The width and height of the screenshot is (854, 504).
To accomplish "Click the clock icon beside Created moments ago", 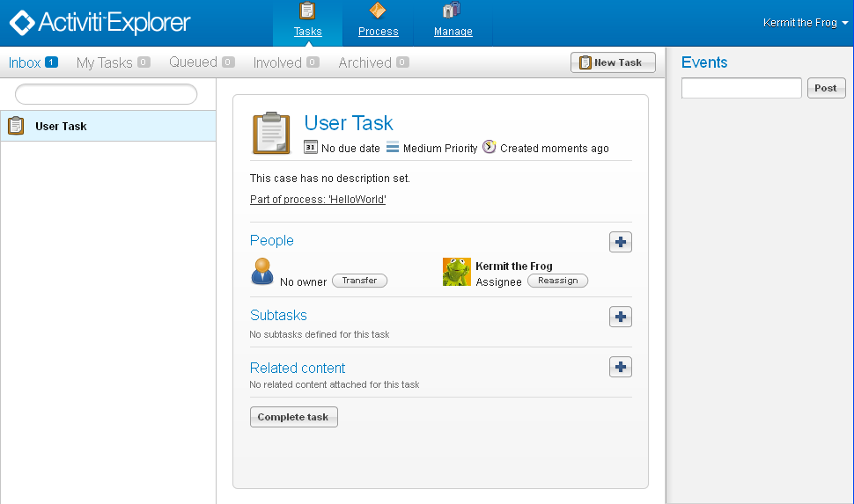I will (490, 146).
